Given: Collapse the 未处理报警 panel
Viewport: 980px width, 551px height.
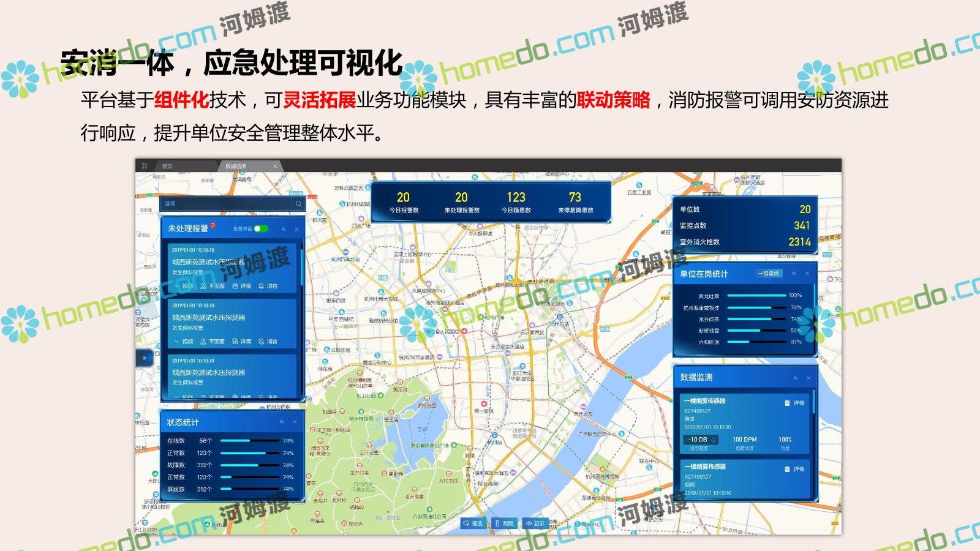Looking at the screenshot, I should (283, 229).
